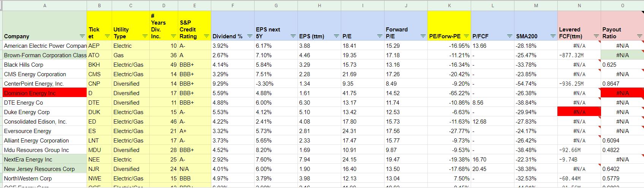
Task: Select the red Dominion Energy Inc cell
Action: coord(45,93)
